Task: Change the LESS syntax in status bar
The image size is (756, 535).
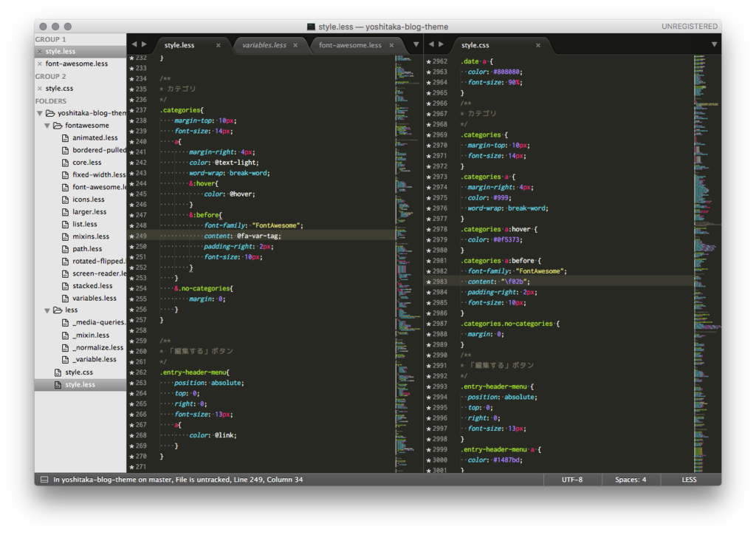Action: coord(689,480)
